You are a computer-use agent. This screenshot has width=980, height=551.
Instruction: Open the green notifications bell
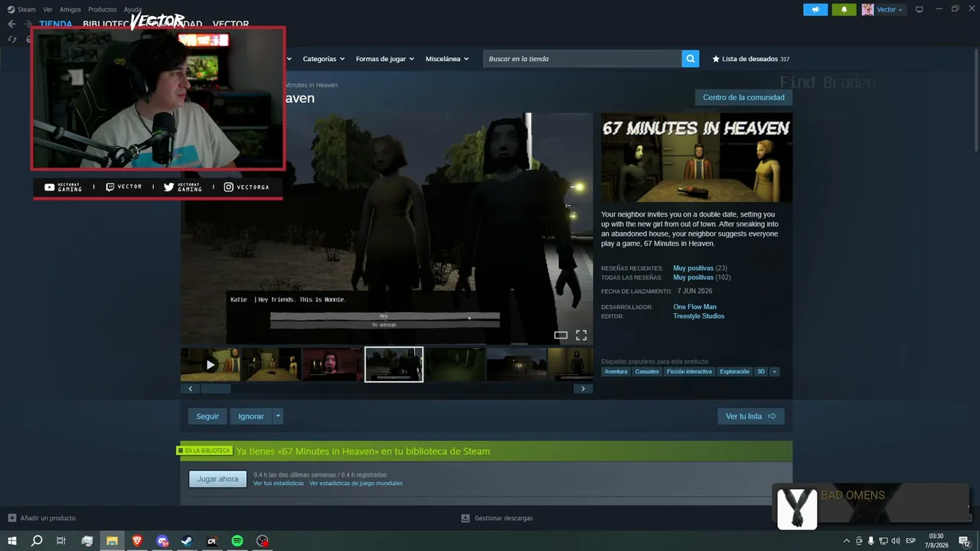coord(844,9)
